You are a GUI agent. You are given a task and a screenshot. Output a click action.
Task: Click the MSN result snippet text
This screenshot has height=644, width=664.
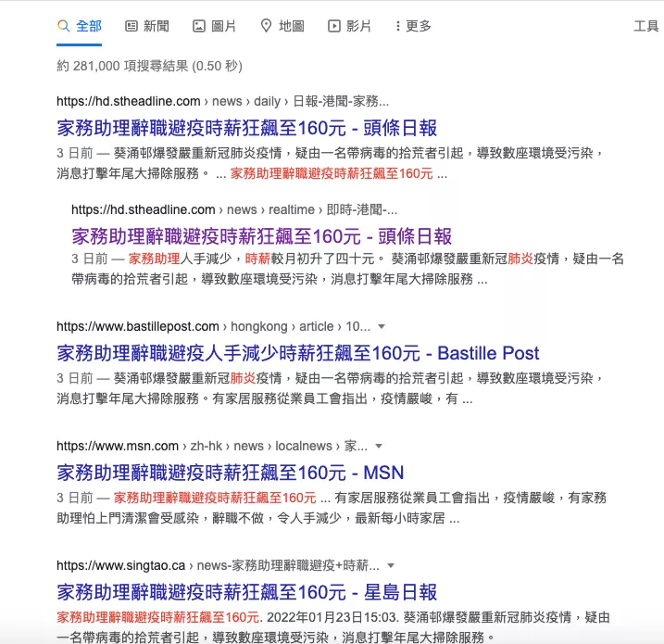click(x=332, y=508)
